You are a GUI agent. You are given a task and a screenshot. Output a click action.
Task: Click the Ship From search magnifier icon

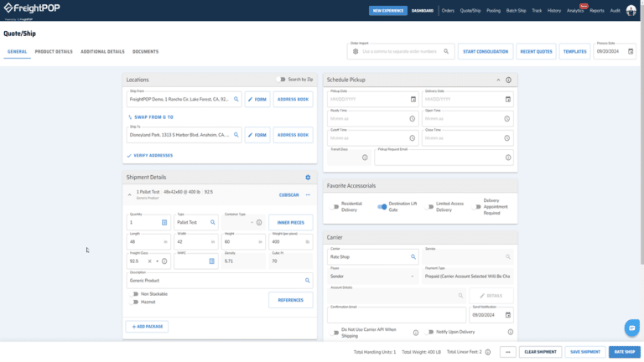tap(236, 99)
